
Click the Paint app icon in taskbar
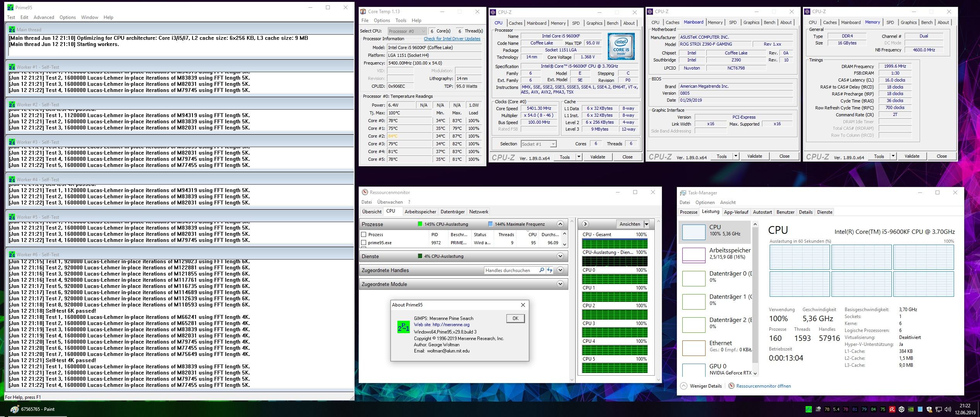point(15,409)
